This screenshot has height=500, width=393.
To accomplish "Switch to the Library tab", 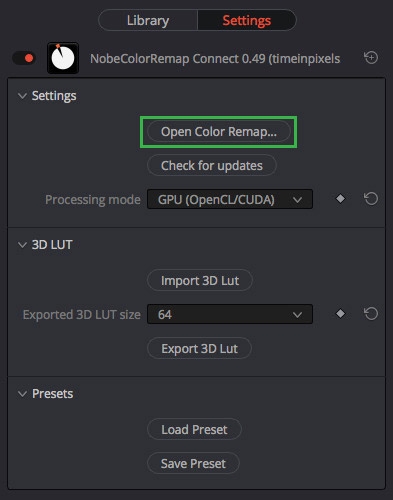I will pos(148,20).
